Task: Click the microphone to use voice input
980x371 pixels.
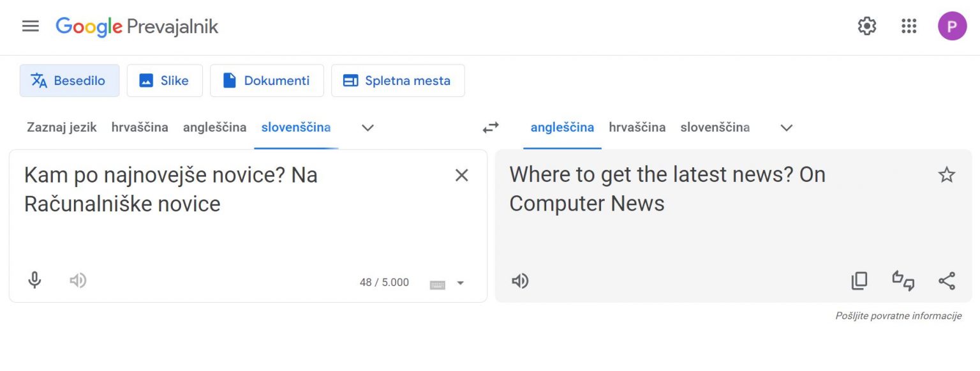Action: point(34,280)
